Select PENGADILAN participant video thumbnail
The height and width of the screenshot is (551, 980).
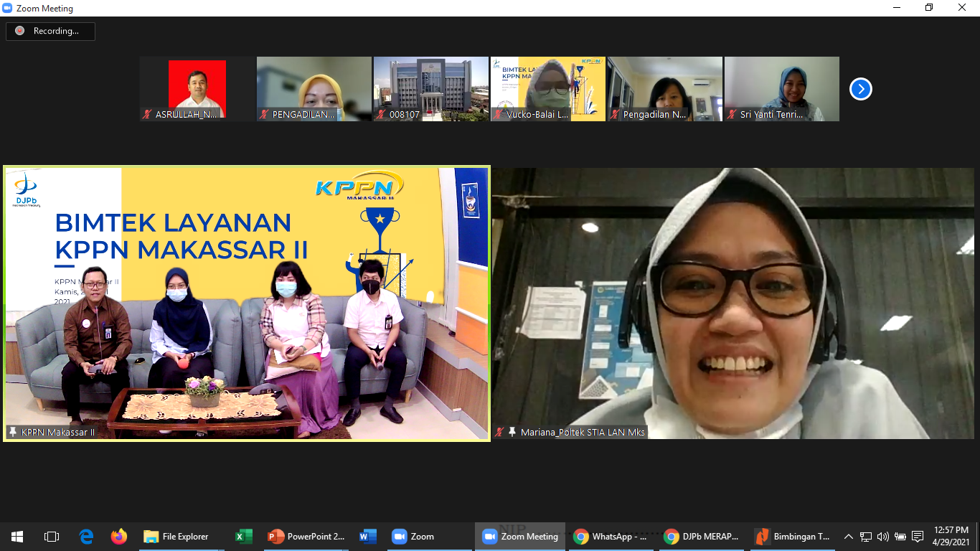click(314, 89)
